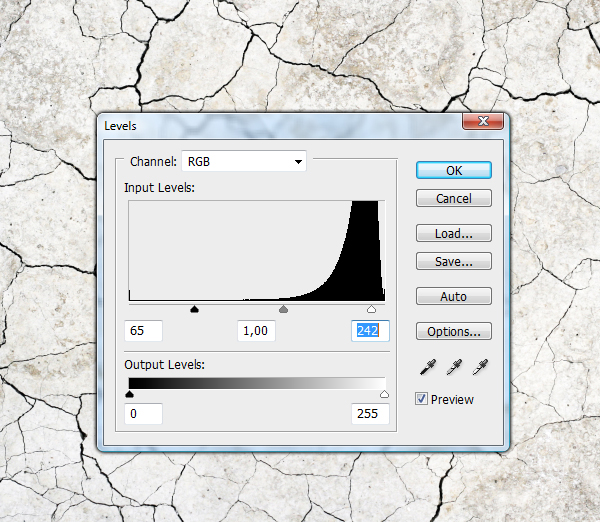Select the white point eyedropper
Image resolution: width=600 pixels, height=522 pixels.
click(x=480, y=367)
